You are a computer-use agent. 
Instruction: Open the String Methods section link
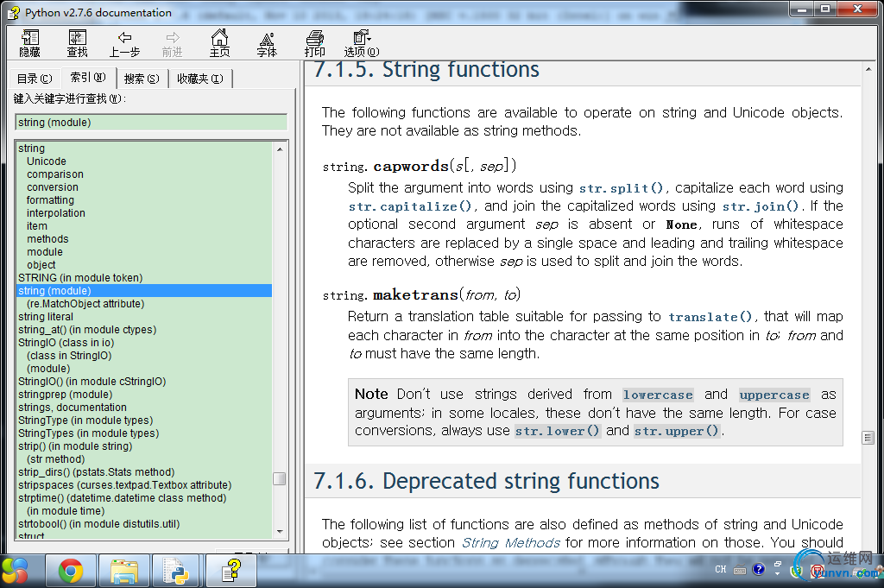tap(511, 543)
